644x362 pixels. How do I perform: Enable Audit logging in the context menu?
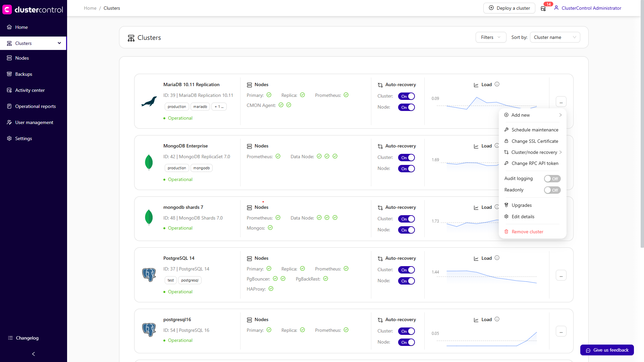pos(552,179)
